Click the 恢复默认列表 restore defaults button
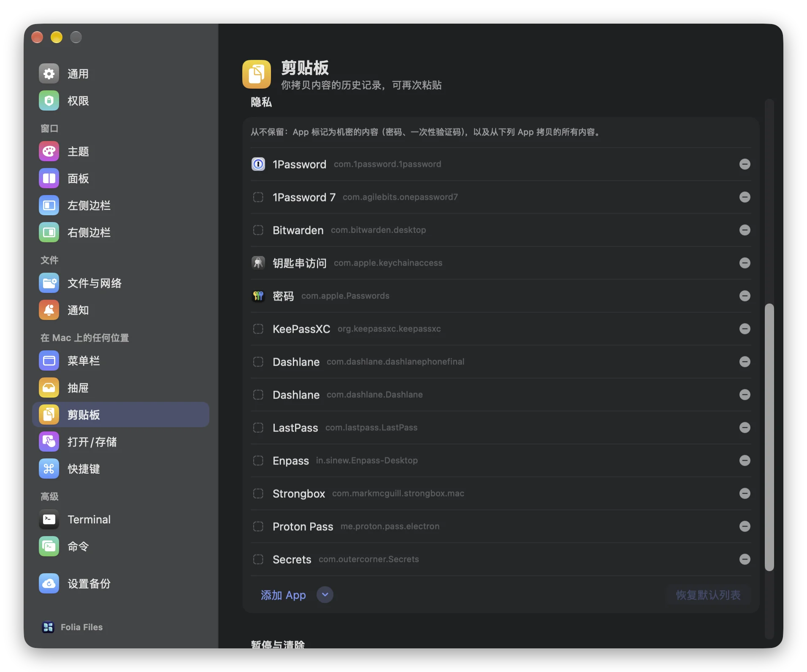 pos(708,595)
